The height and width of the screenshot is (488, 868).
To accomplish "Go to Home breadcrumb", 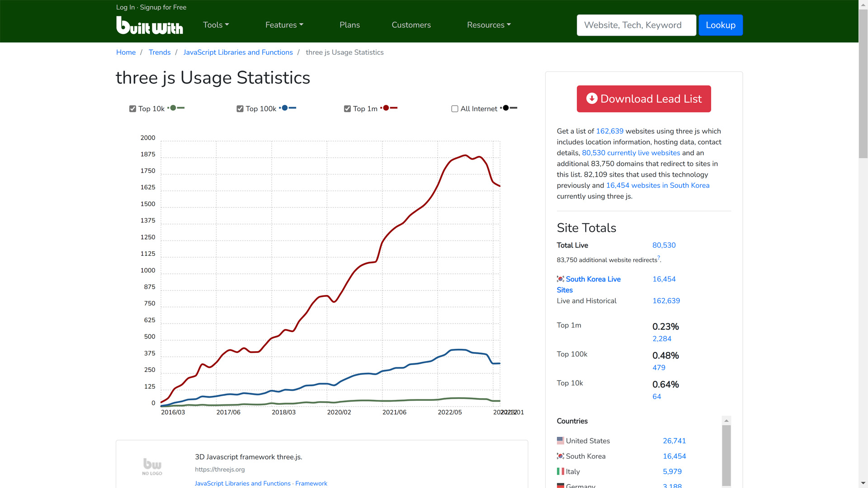I will (x=126, y=52).
